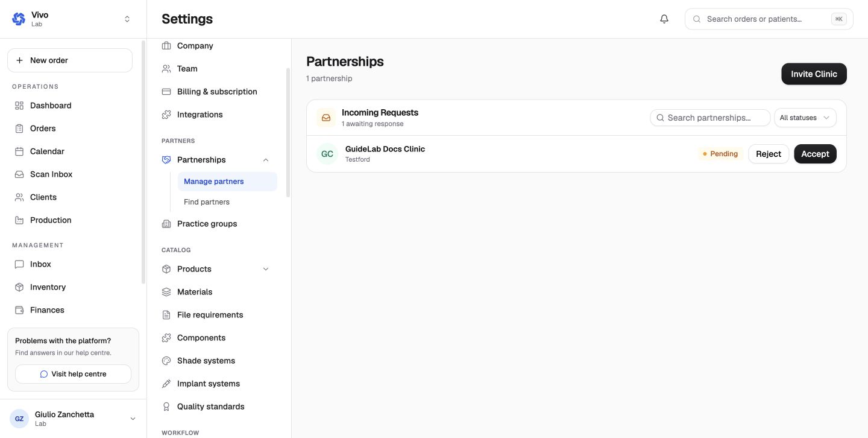
Task: Accept the GuideLab Docs Clinic request
Action: tap(815, 154)
